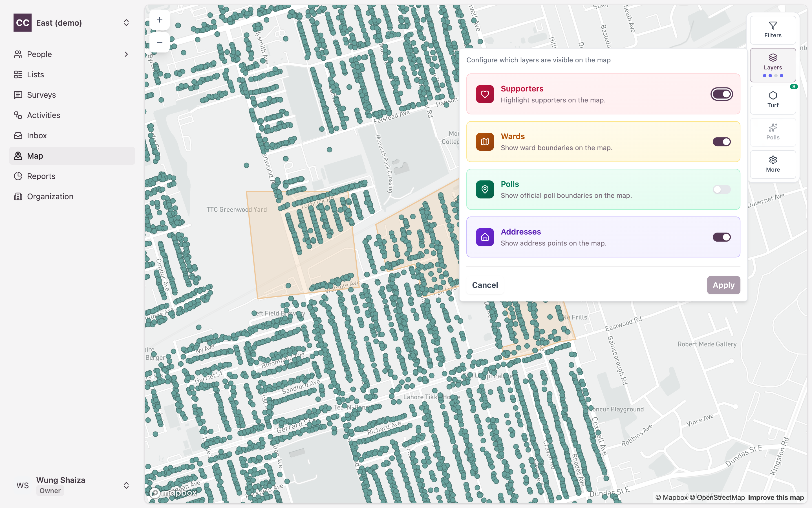
Task: Click Improve this map link
Action: pyautogui.click(x=776, y=497)
